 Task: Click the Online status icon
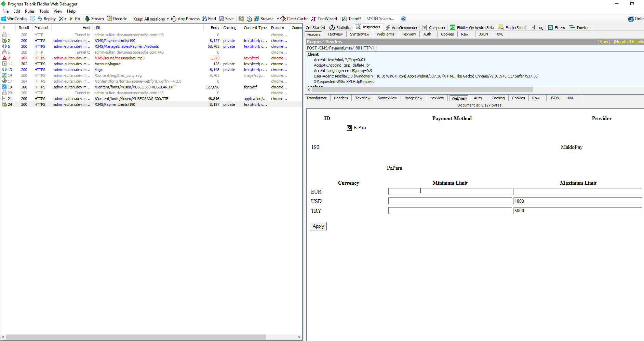(x=631, y=19)
